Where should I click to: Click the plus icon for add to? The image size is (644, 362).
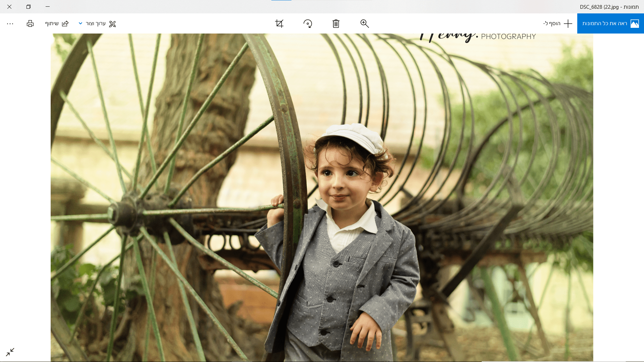[568, 23]
